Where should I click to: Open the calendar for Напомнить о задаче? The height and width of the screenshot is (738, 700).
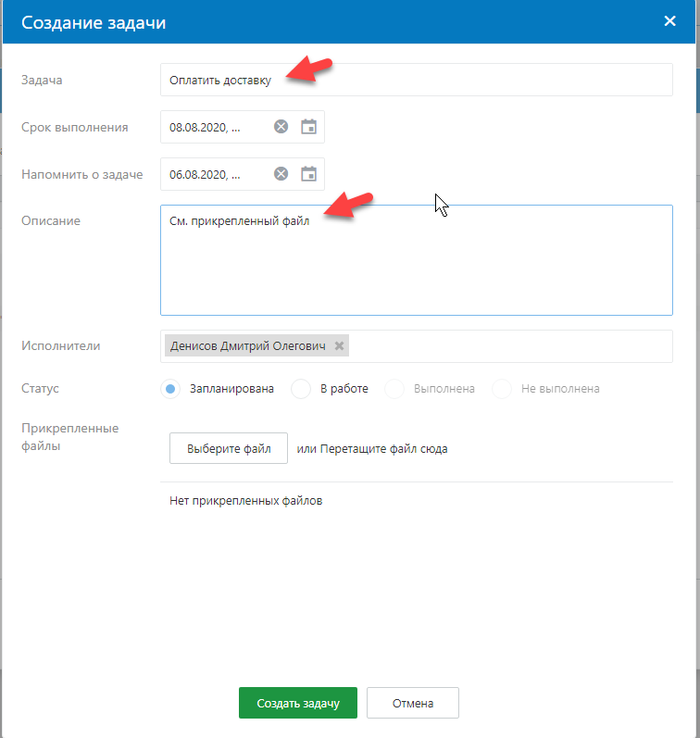[x=309, y=174]
